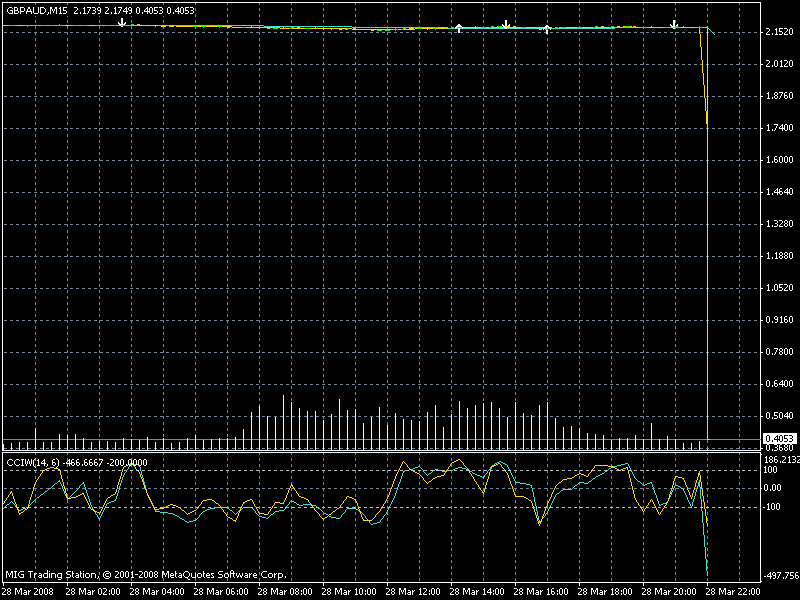Viewport: 800px width, 600px height.
Task: Click the tallest volume bar in histogram
Action: pyautogui.click(x=284, y=420)
